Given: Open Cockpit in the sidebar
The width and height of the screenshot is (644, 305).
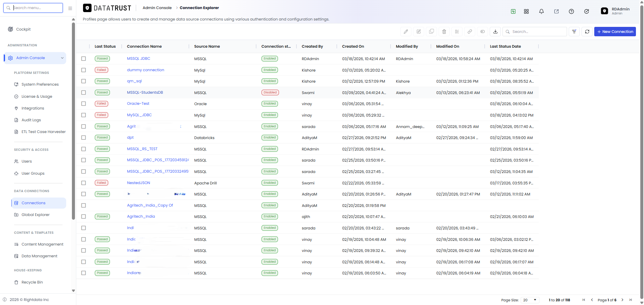Looking at the screenshot, I should [x=23, y=29].
